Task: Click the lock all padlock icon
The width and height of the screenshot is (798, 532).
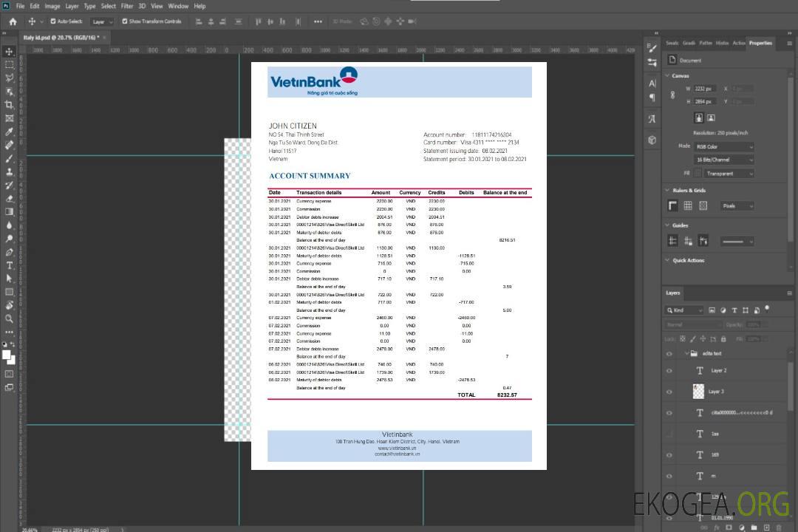Action: point(723,339)
